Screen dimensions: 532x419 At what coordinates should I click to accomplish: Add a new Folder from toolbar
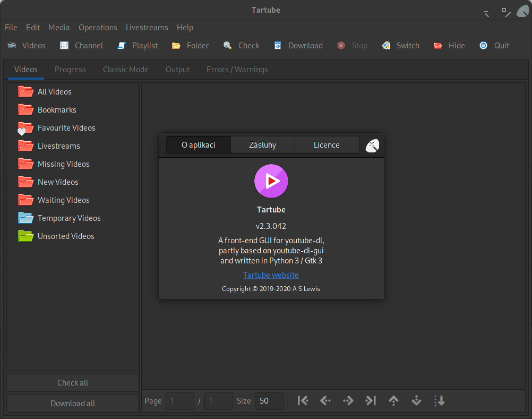point(190,46)
